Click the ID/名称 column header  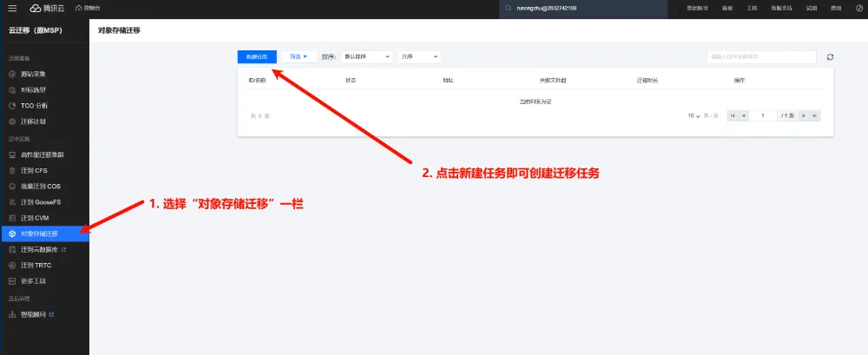click(x=258, y=81)
